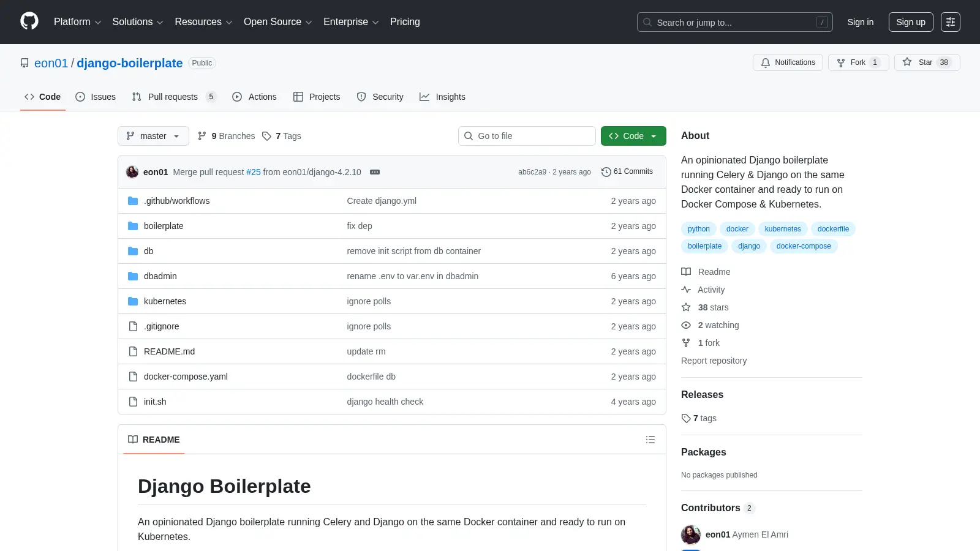Click the python topic tag
This screenshot has height=551, width=980.
[x=698, y=229]
